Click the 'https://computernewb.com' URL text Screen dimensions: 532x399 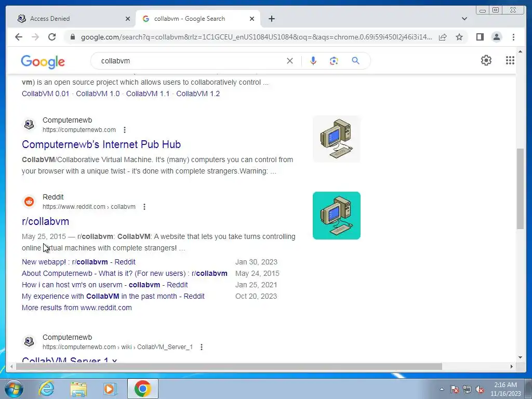point(79,130)
